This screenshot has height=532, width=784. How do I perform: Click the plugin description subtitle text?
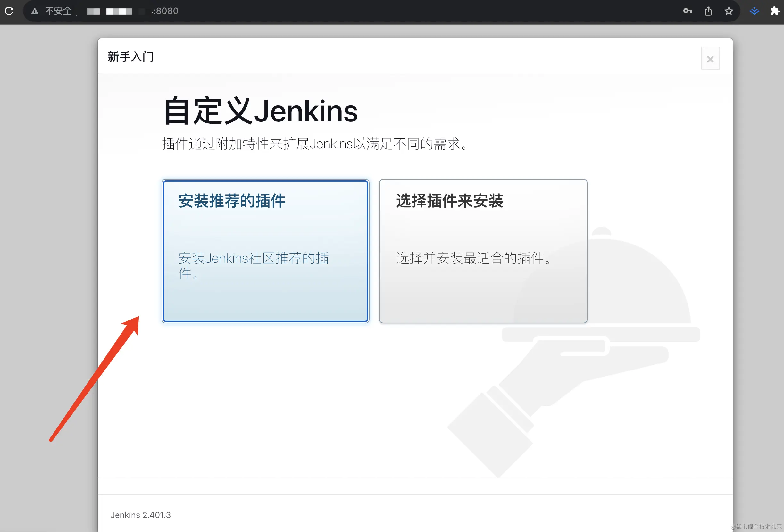pos(315,144)
